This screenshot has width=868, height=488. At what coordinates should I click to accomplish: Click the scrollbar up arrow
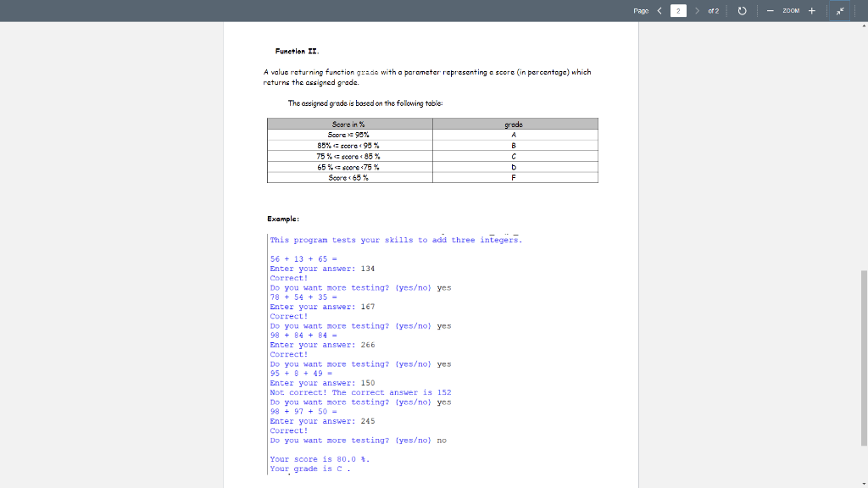862,25
